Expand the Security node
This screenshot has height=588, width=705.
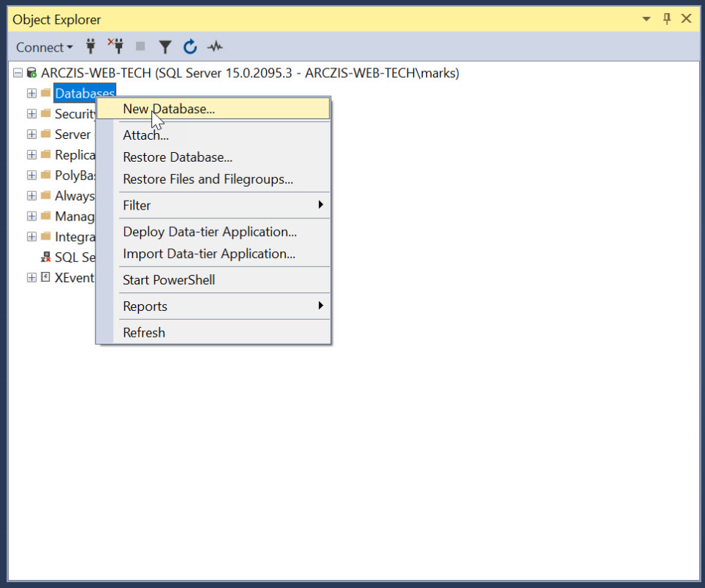[32, 114]
